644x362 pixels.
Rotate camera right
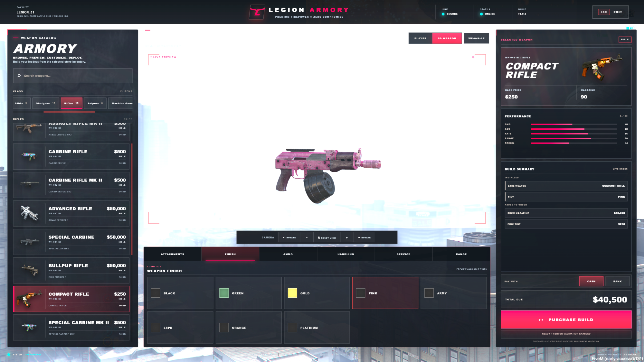[364, 237]
